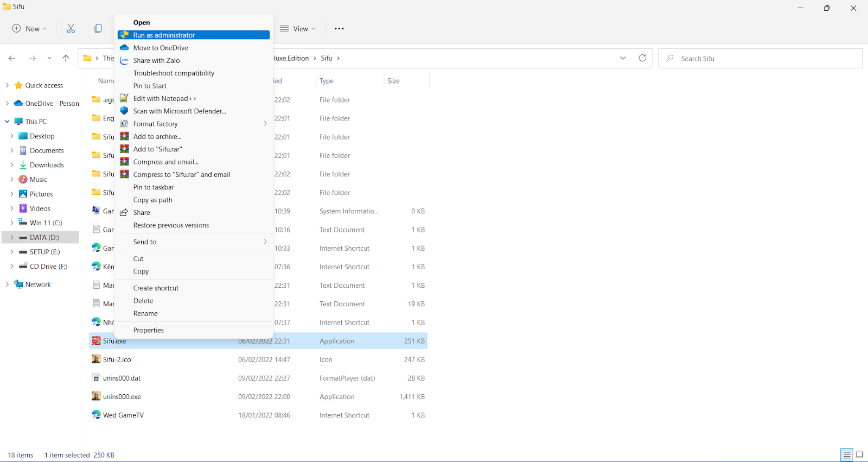This screenshot has height=462, width=868.
Task: Select CD Drive (F:) in sidebar
Action: pos(48,266)
